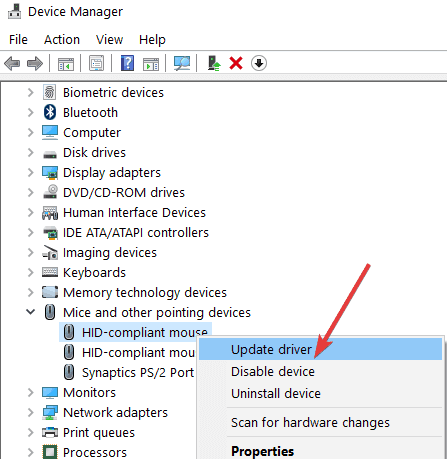Screen dimensions: 447x459
Task: Open the Help menu
Action: click(x=152, y=40)
